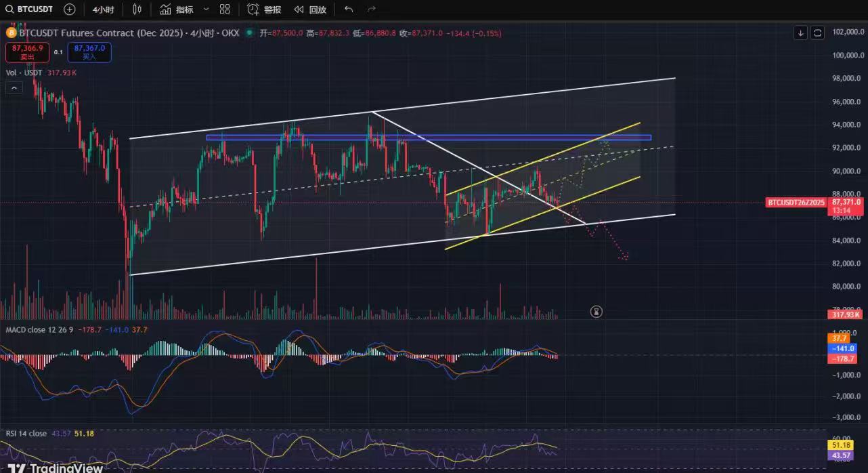
Task: Start 回放 bar replay mode
Action: click(310, 9)
